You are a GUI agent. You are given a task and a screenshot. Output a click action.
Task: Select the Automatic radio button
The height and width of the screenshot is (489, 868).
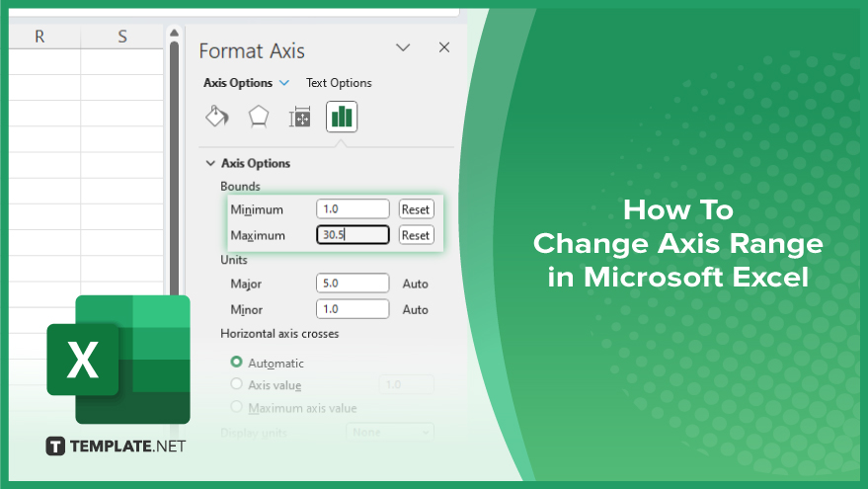point(236,363)
